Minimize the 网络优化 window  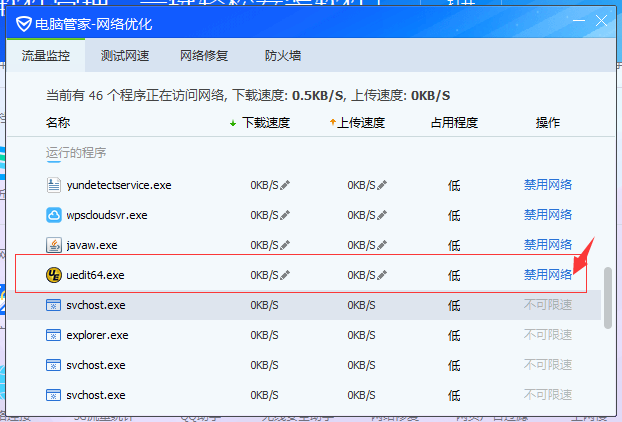[579, 21]
